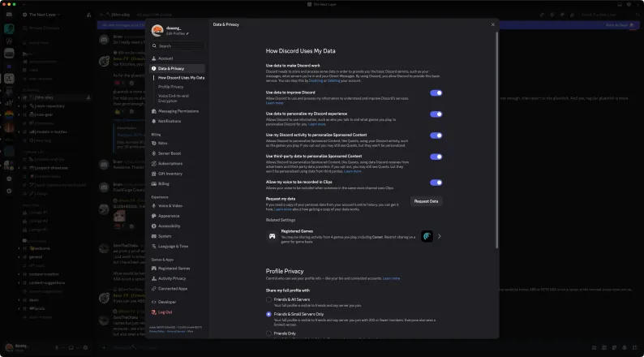Click the Log Out button label
This screenshot has width=644, height=357.
165,312
